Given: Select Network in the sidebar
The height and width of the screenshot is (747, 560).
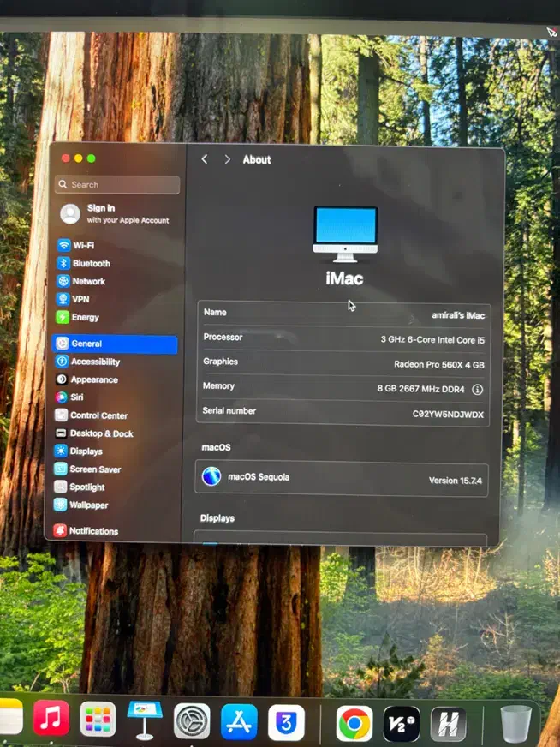Looking at the screenshot, I should coord(81,281).
